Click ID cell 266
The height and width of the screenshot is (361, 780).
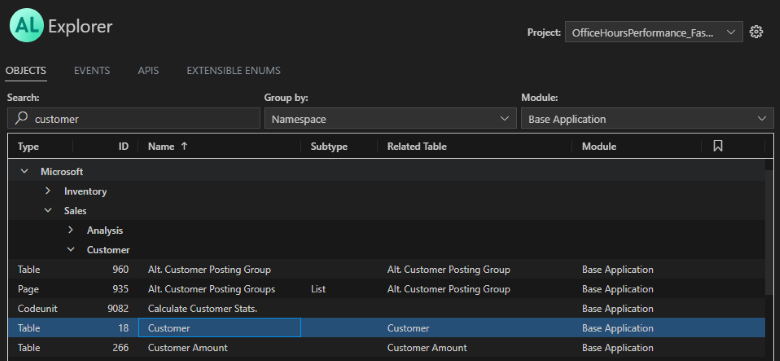(120, 348)
